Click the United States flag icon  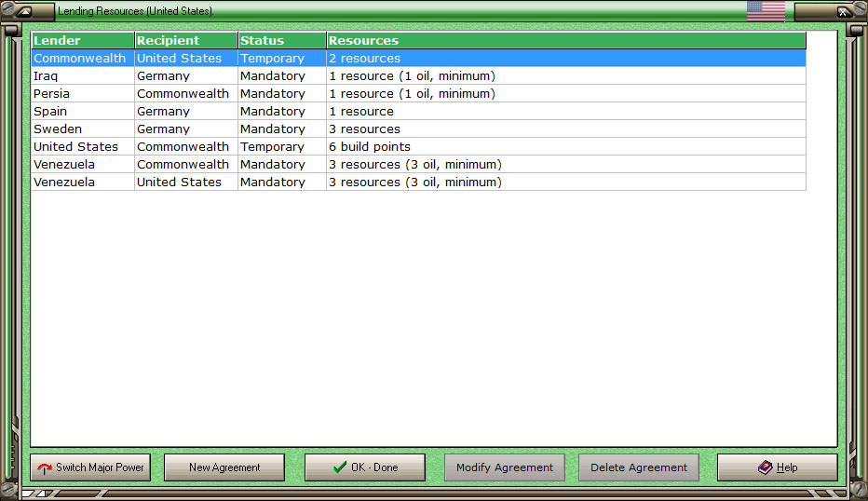pyautogui.click(x=766, y=11)
